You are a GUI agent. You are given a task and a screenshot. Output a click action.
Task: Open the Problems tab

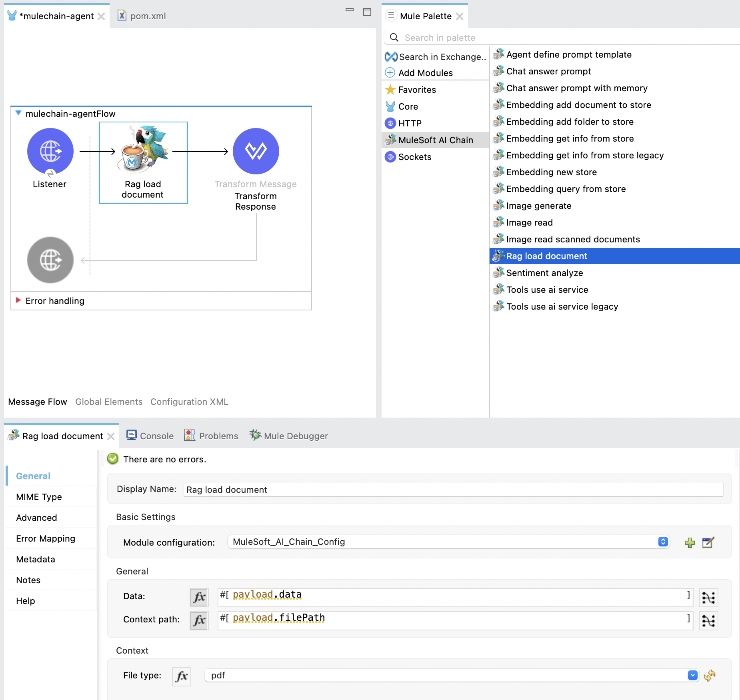coord(211,436)
